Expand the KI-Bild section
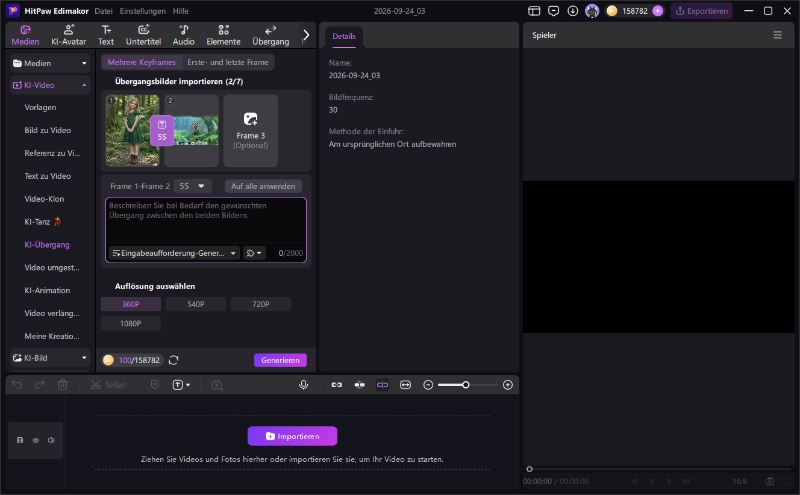 click(x=50, y=358)
